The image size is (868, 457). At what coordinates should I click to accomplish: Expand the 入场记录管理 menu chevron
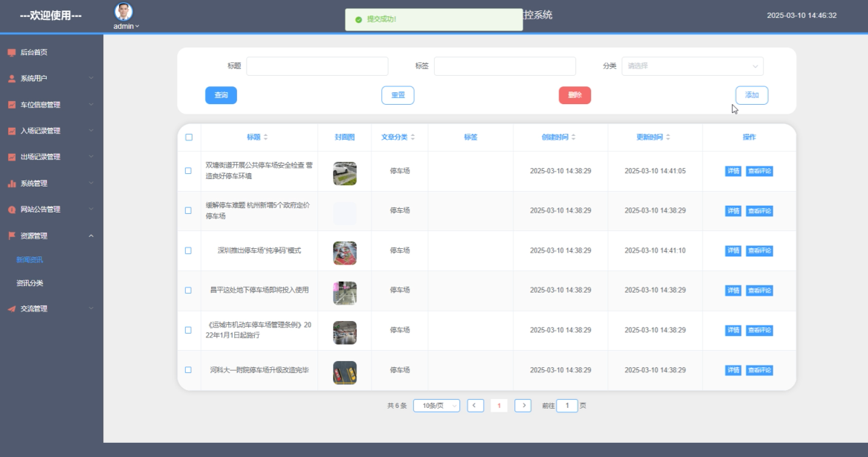pos(91,131)
